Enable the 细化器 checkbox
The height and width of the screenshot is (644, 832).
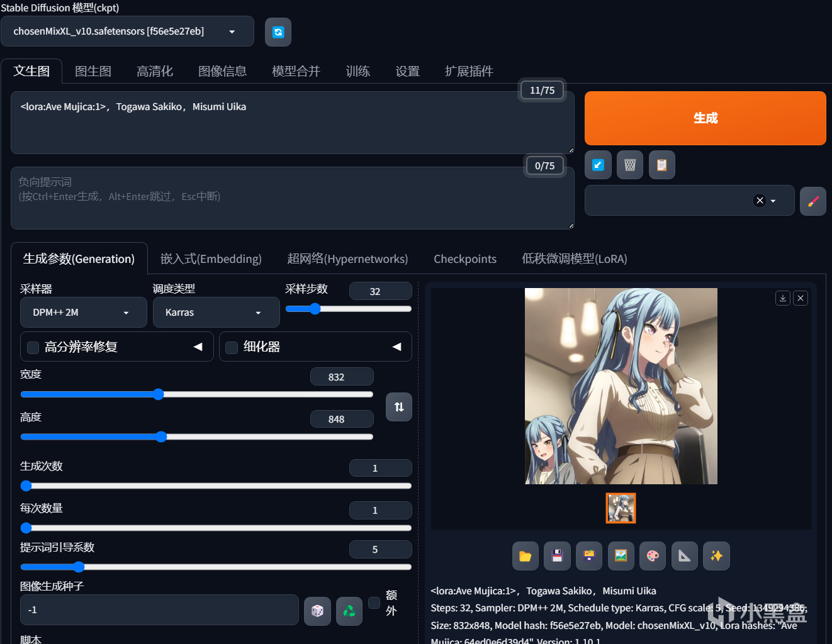(232, 347)
